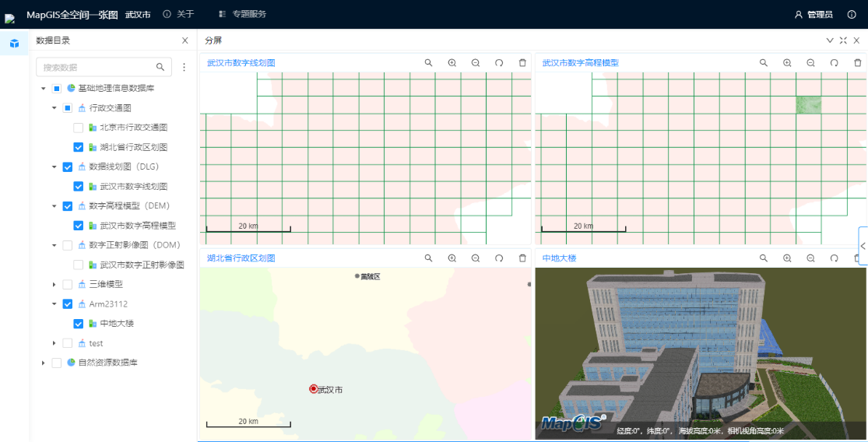Viewport: 868px width, 442px height.
Task: Expand test tree node
Action: (54, 343)
